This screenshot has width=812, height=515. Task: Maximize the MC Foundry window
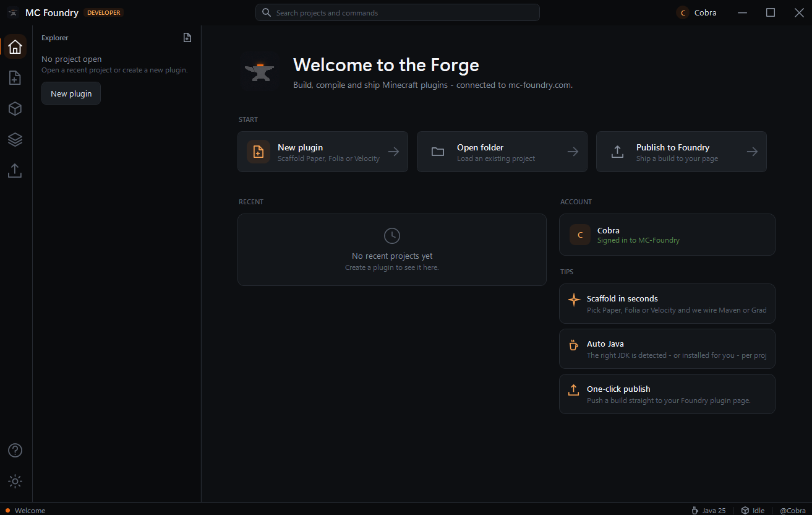pos(771,12)
